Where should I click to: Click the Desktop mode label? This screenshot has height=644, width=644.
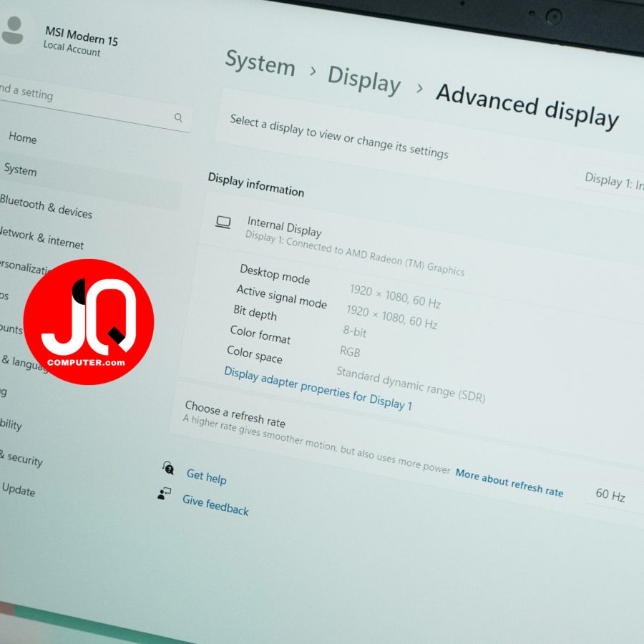tap(275, 274)
